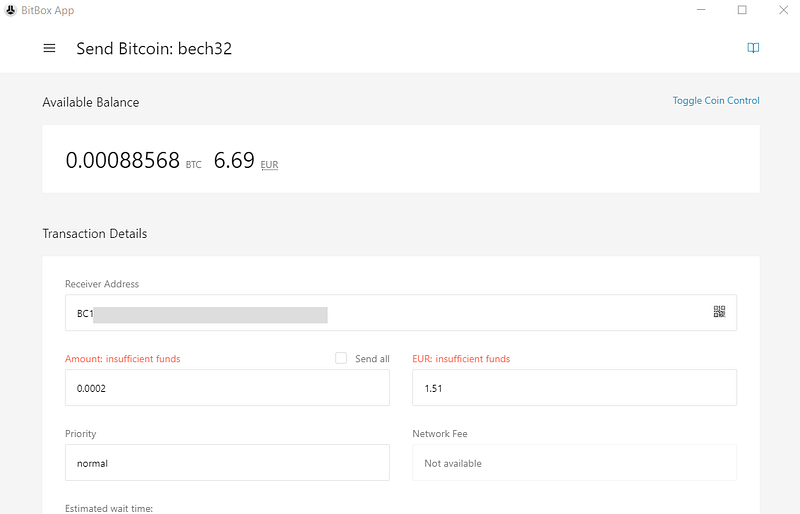Viewport: 800px width, 514px height.
Task: Click the 6.69 EUR balance value
Action: tap(234, 160)
